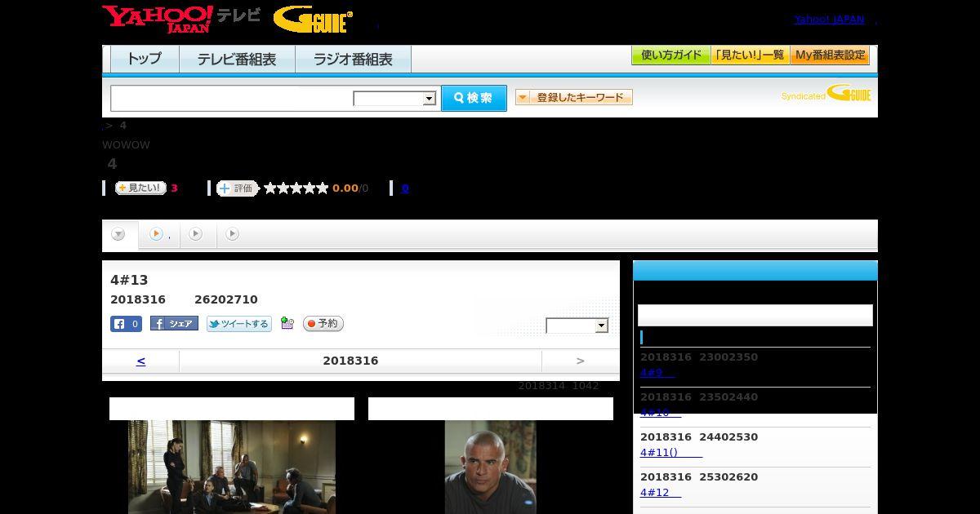This screenshot has height=514, width=980.
Task: Select the grey down-arrow section tab
Action: click(118, 235)
